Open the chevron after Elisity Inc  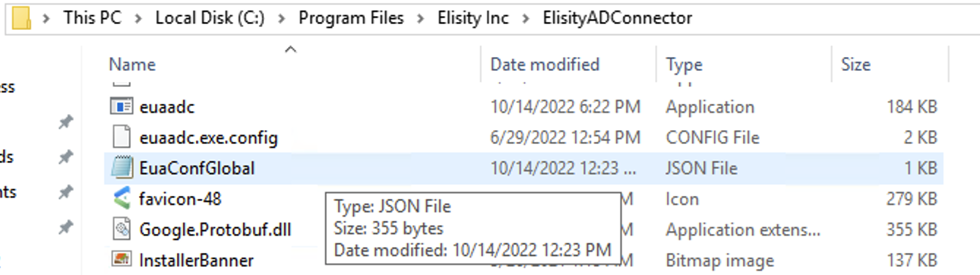[524, 18]
